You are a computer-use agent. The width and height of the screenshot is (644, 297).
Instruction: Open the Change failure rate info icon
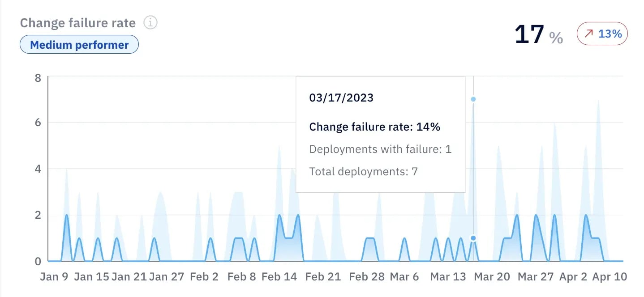coord(150,22)
